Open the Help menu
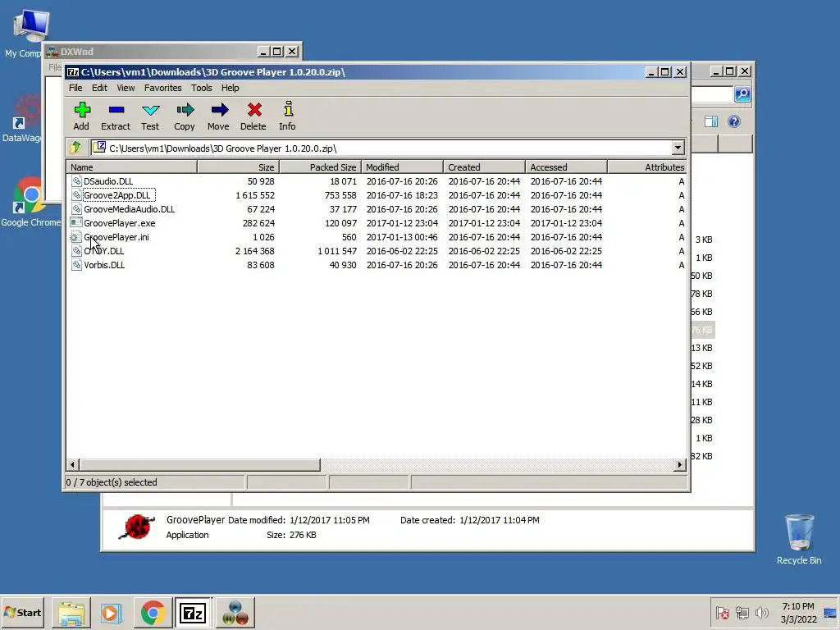Image resolution: width=840 pixels, height=630 pixels. click(x=231, y=88)
